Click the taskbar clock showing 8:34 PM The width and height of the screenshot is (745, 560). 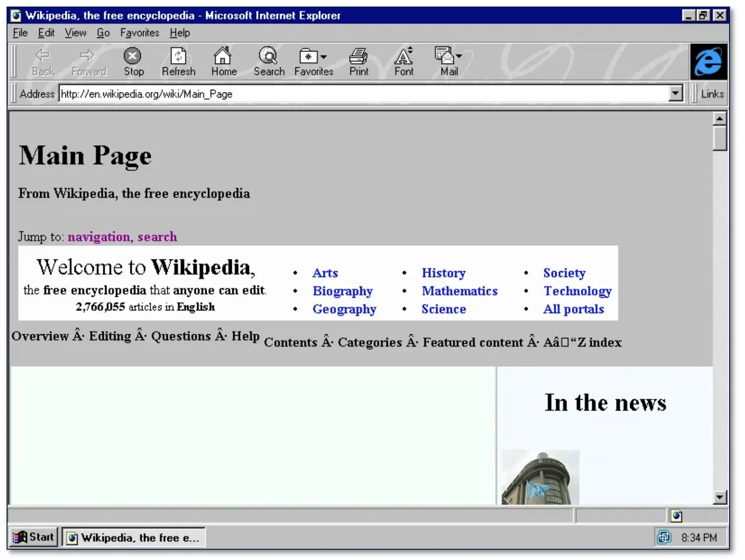pos(699,538)
